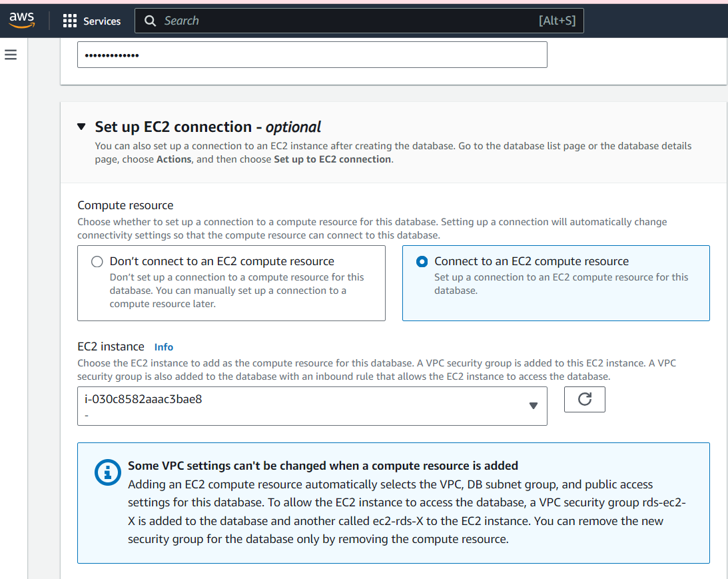Click the Set up EC2 connection header

[167, 127]
